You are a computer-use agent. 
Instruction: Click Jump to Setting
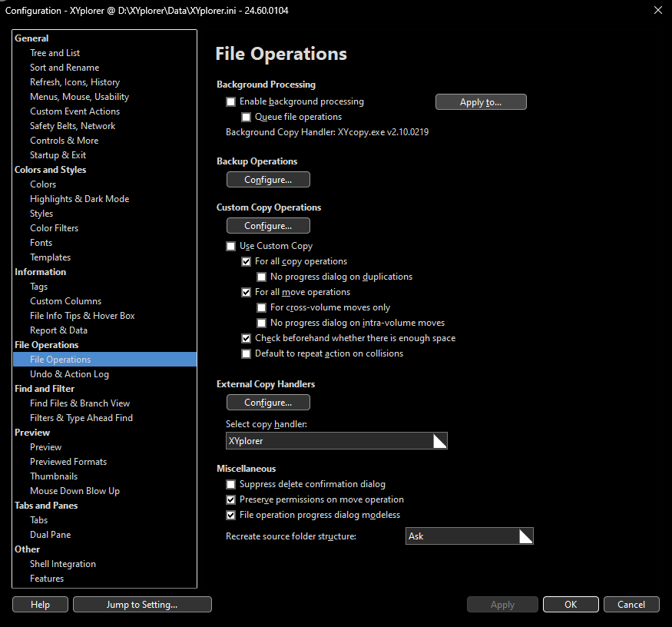tap(141, 604)
